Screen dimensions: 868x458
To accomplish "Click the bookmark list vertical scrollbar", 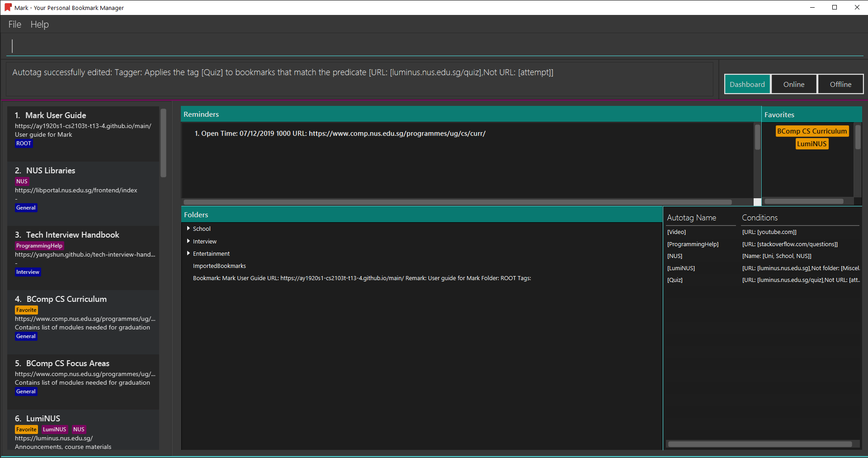I will tap(163, 143).
